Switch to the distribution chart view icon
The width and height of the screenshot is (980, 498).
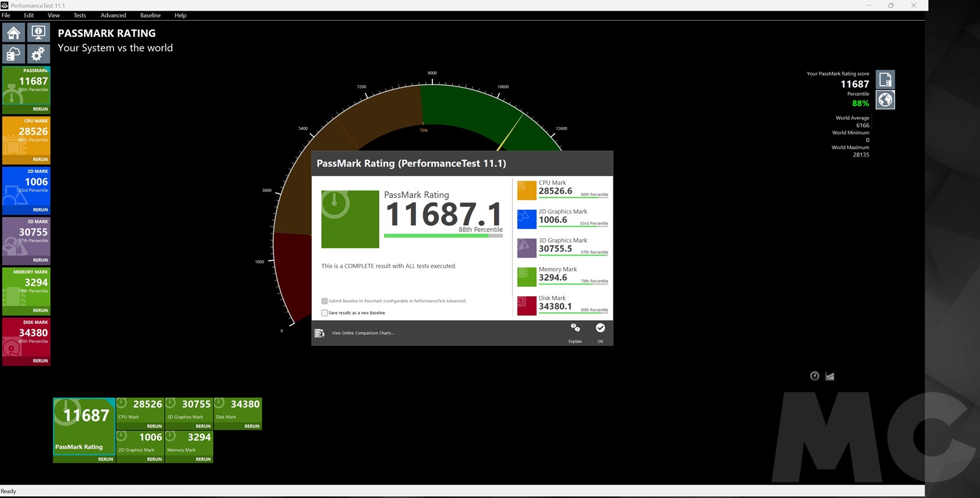(830, 376)
